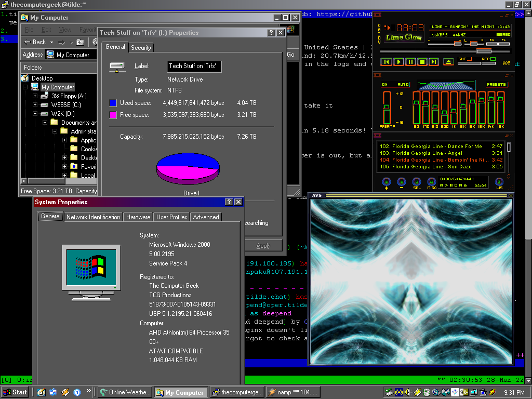Open the Hardware tab in System Properties

click(138, 217)
